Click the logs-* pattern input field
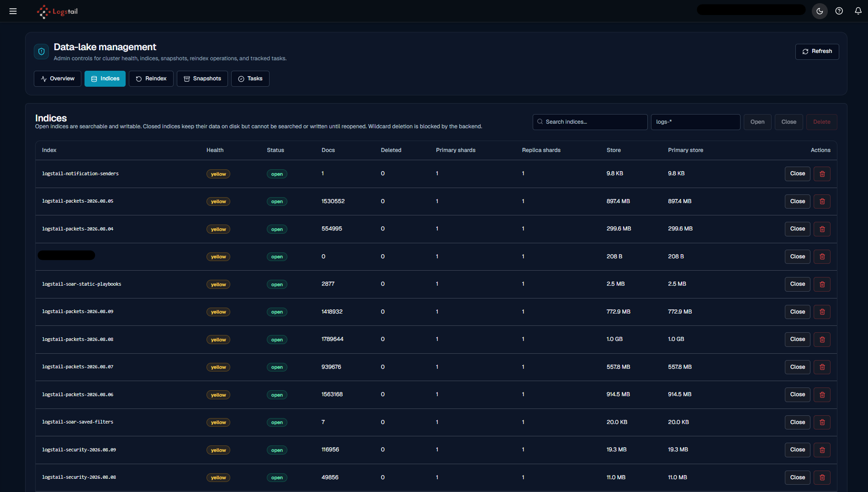 (695, 122)
